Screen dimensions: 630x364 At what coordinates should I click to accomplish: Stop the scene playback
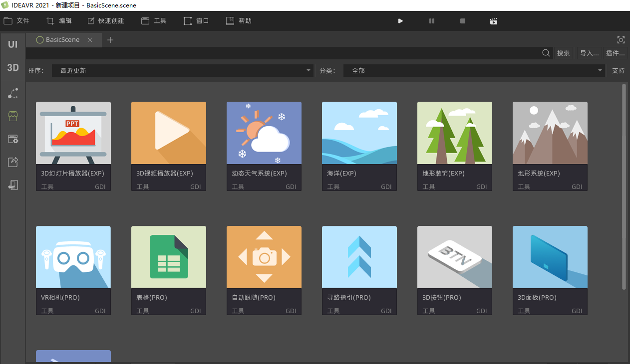(x=463, y=21)
